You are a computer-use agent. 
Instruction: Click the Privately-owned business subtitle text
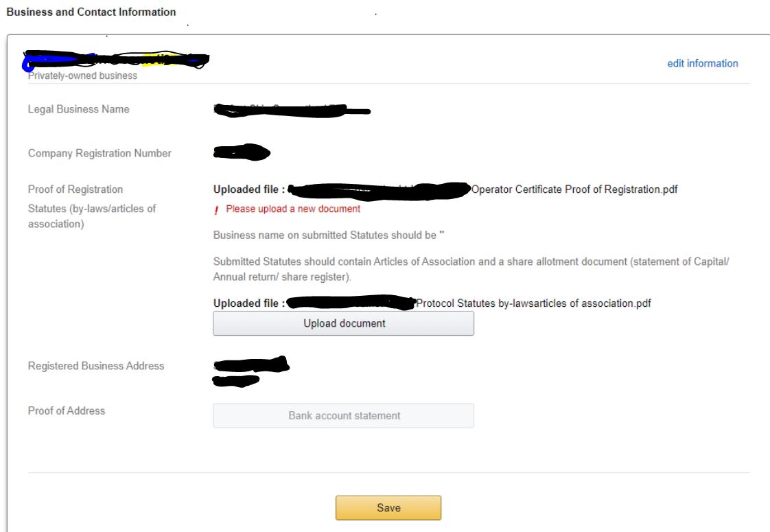tap(82, 76)
